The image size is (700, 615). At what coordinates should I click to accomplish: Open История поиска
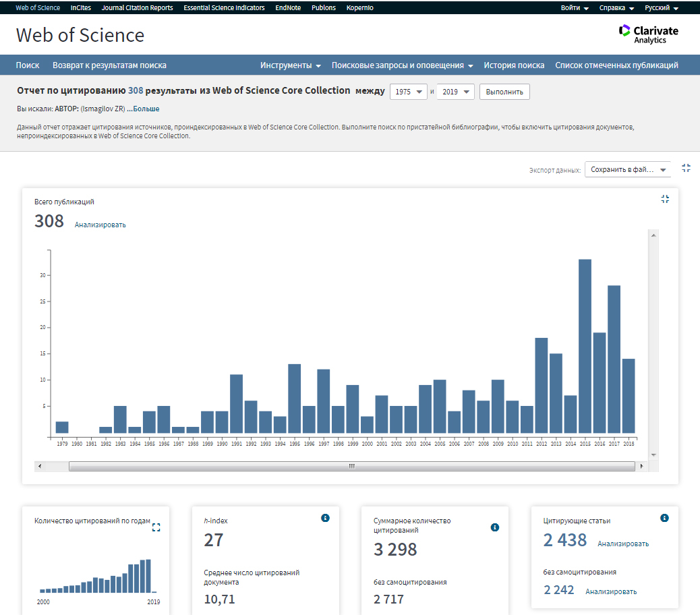point(514,65)
